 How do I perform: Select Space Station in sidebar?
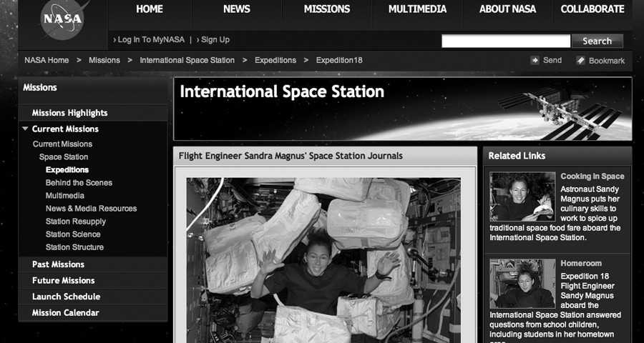[64, 156]
